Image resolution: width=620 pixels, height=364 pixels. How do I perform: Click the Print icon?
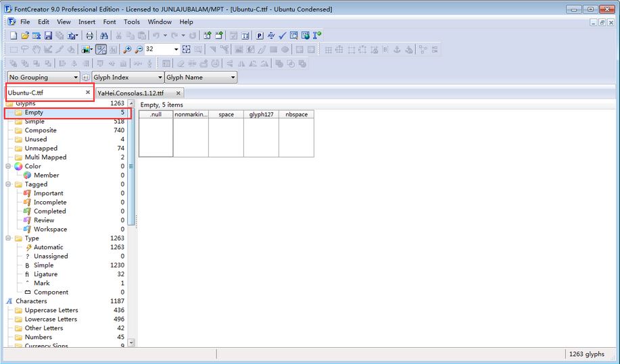pos(89,35)
